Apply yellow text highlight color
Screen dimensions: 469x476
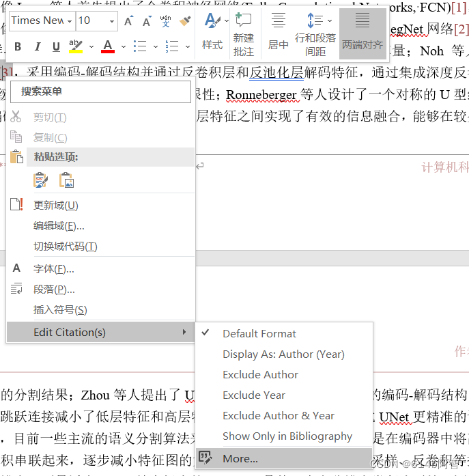coord(76,46)
